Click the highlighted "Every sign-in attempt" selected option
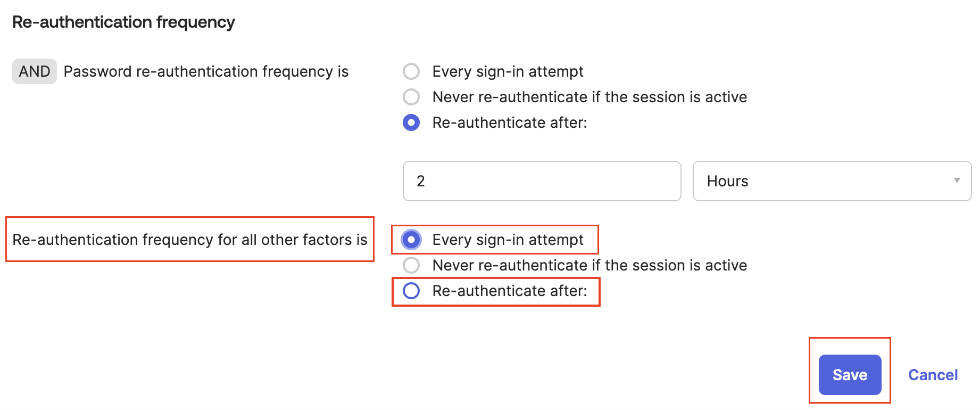Image resolution: width=980 pixels, height=410 pixels. (508, 240)
